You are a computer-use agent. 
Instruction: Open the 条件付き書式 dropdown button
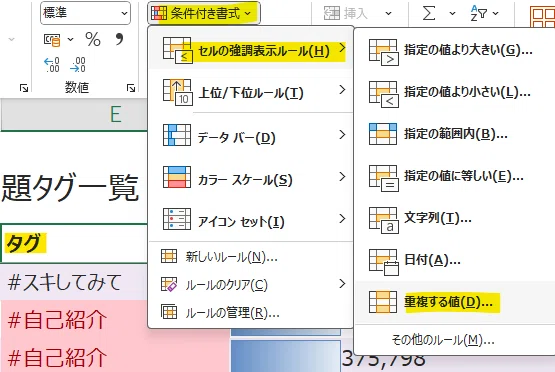click(204, 13)
